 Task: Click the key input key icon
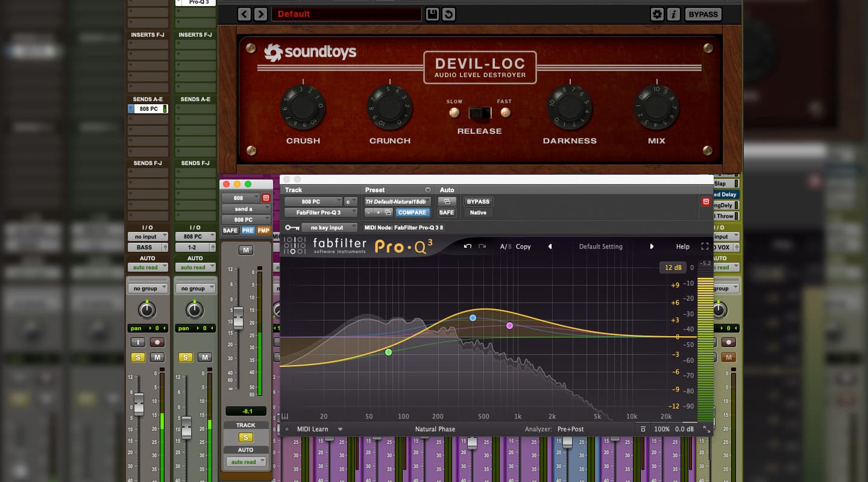coord(292,228)
